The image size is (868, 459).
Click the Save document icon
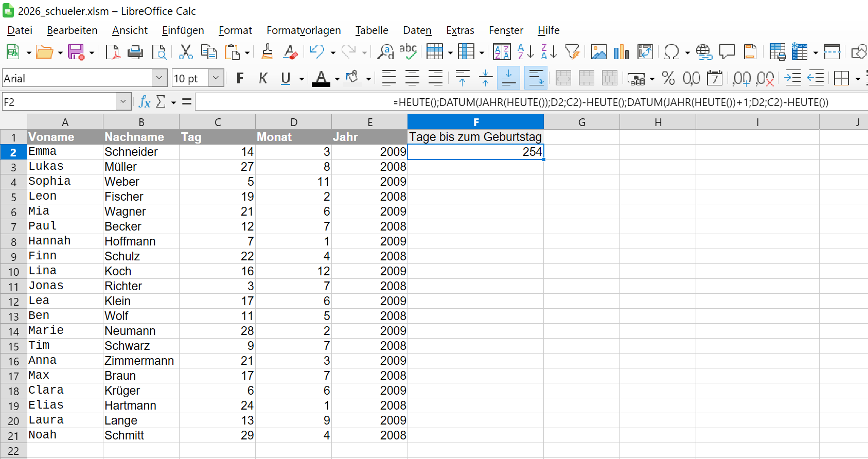[x=76, y=52]
